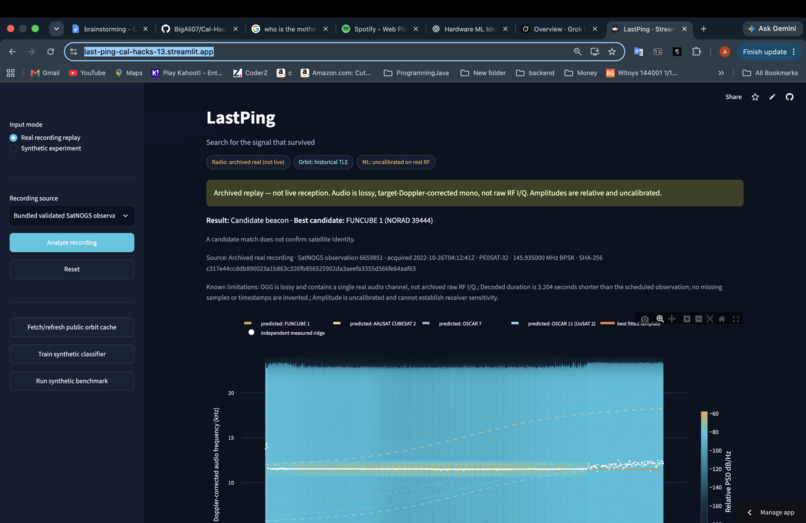806x523 pixels.
Task: Open the Gmail bookmark
Action: (x=45, y=73)
